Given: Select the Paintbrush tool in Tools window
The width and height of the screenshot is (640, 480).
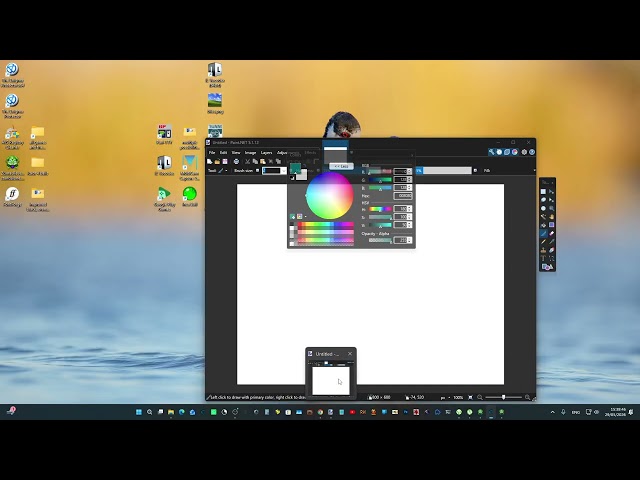Looking at the screenshot, I should coord(543,233).
